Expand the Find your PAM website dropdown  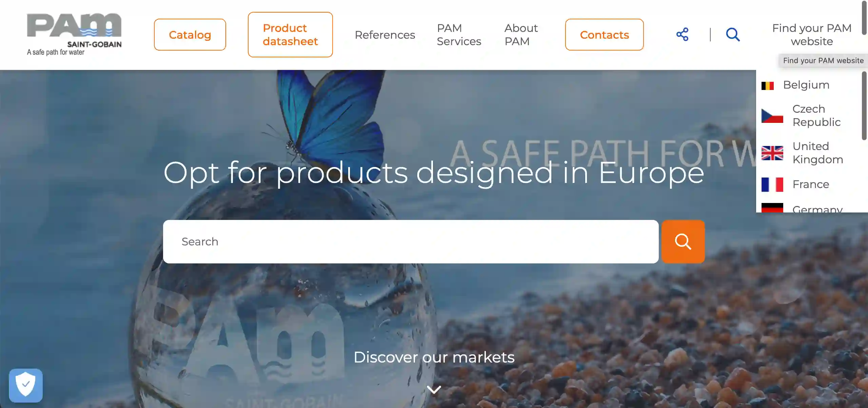[812, 35]
